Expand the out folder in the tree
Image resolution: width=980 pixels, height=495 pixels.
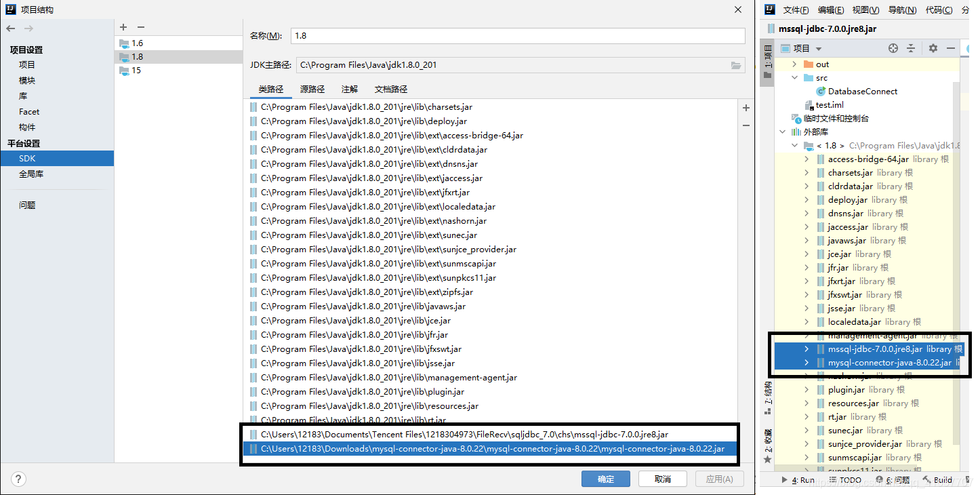796,64
